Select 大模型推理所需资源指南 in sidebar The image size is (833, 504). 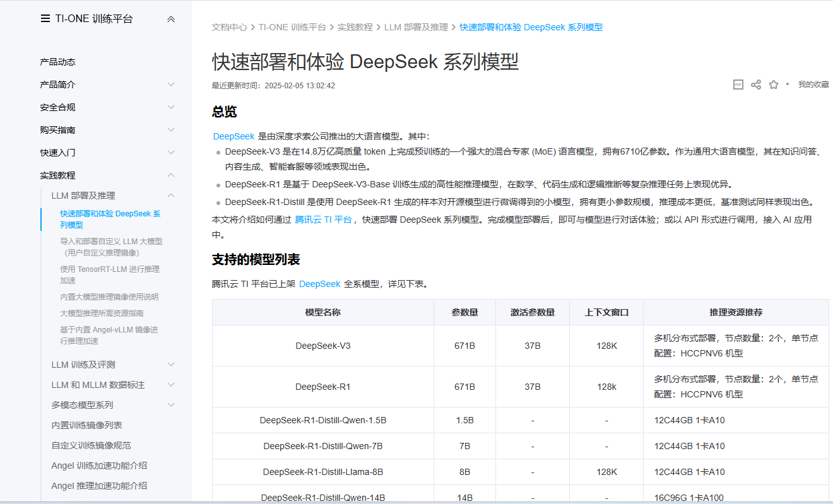pyautogui.click(x=102, y=313)
